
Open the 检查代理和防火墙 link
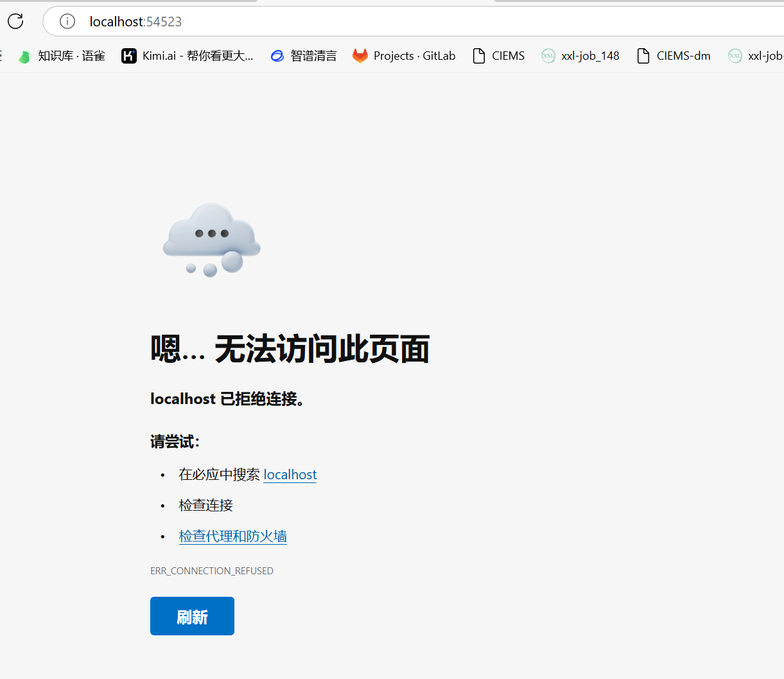tap(233, 536)
